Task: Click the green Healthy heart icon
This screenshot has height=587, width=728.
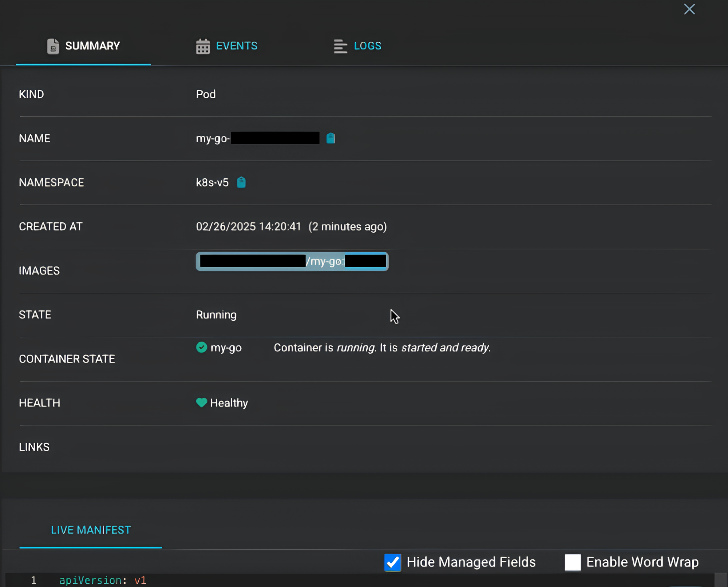Action: point(201,402)
